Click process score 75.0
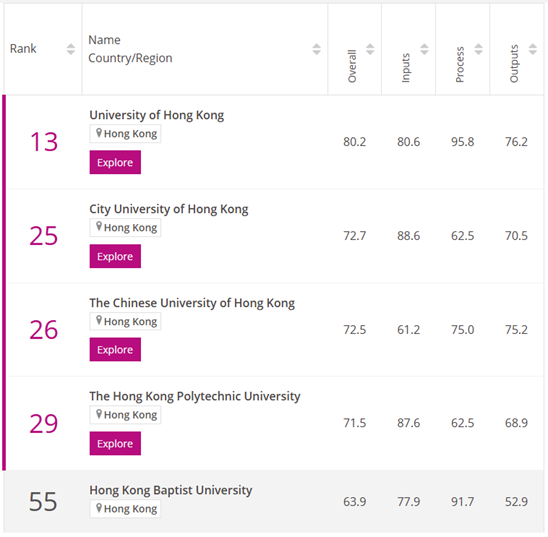Screen dimensions: 548x537 [462, 330]
